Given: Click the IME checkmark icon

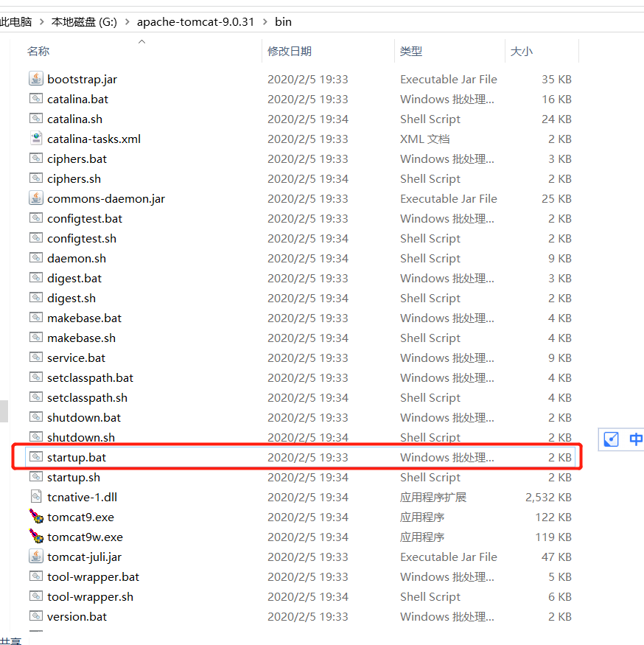Looking at the screenshot, I should click(x=611, y=439).
